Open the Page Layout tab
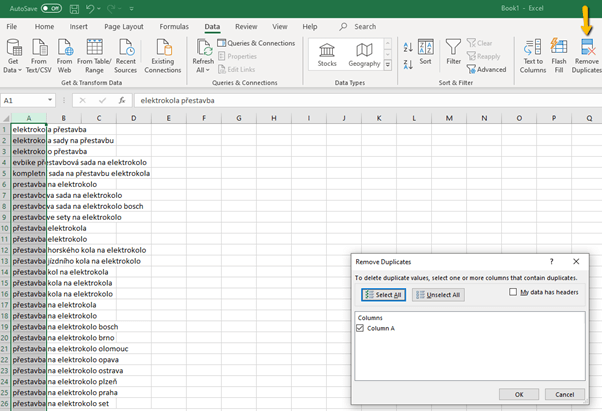The width and height of the screenshot is (602, 411). [x=124, y=26]
